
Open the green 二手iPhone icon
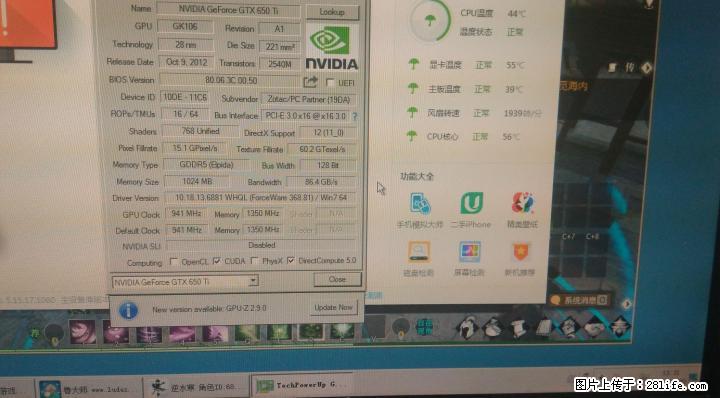pos(472,203)
